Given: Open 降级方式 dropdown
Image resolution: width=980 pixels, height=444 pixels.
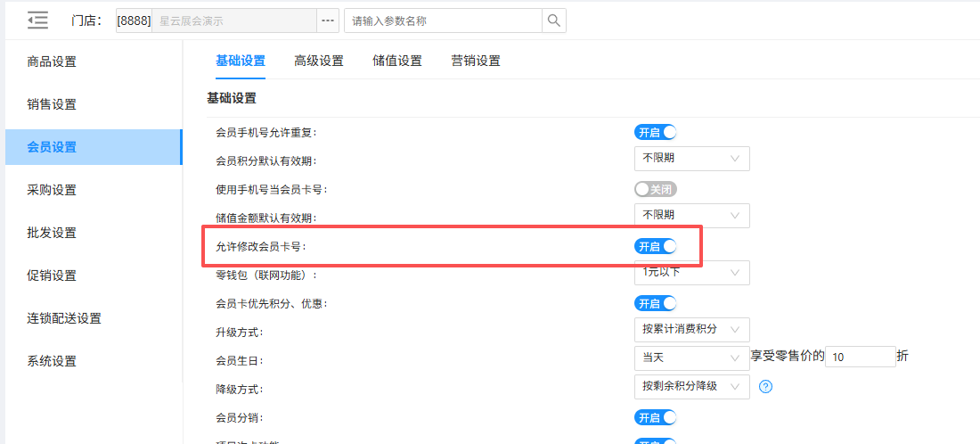Looking at the screenshot, I should pyautogui.click(x=692, y=386).
